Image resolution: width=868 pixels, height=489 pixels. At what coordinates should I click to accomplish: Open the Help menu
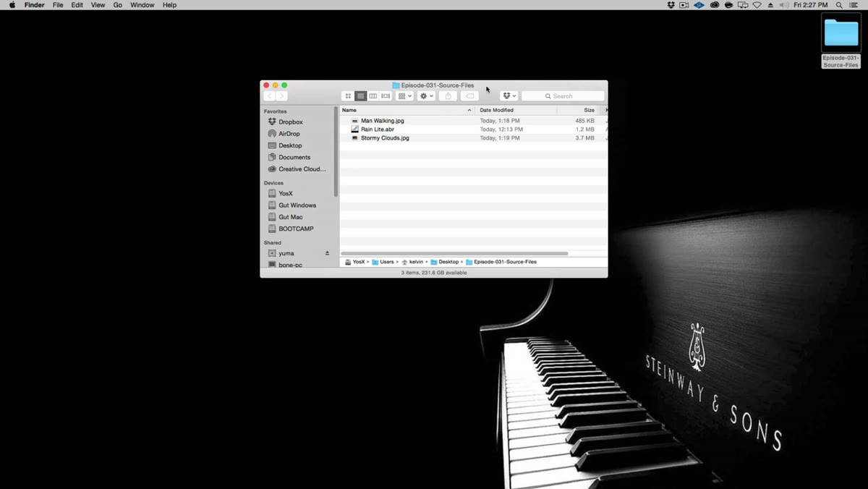169,5
